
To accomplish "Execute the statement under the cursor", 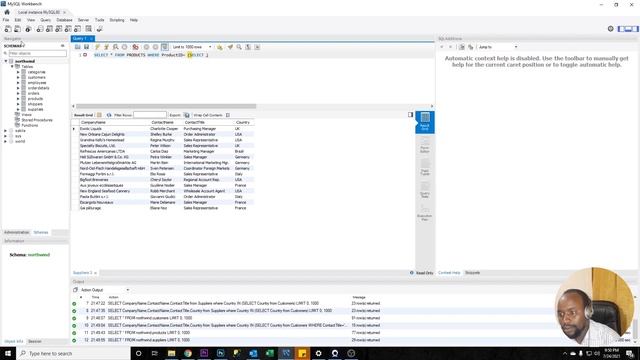I will pyautogui.click(x=106, y=47).
